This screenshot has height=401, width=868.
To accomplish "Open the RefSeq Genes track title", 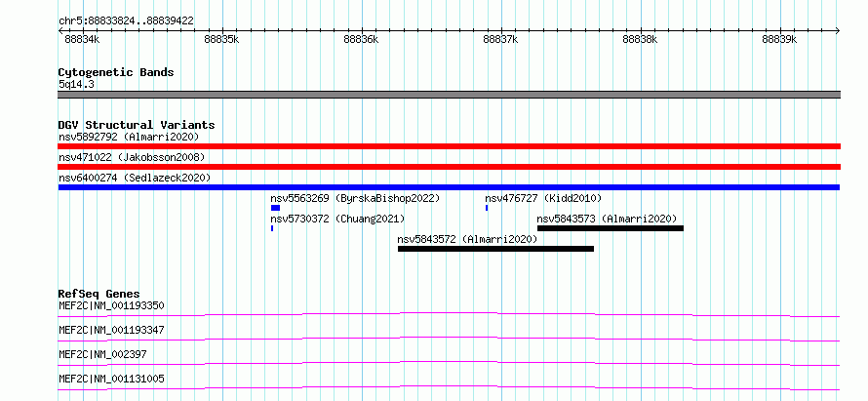I will click(99, 294).
